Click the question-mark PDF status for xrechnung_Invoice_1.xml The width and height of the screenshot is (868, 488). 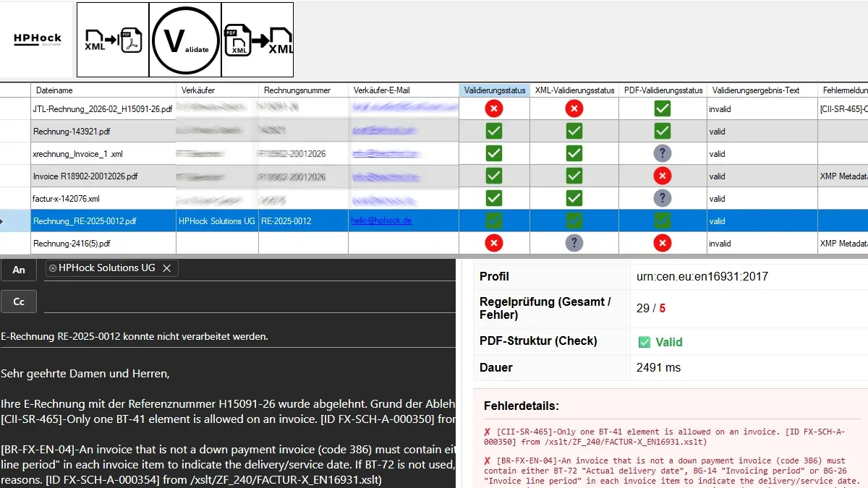pos(662,153)
